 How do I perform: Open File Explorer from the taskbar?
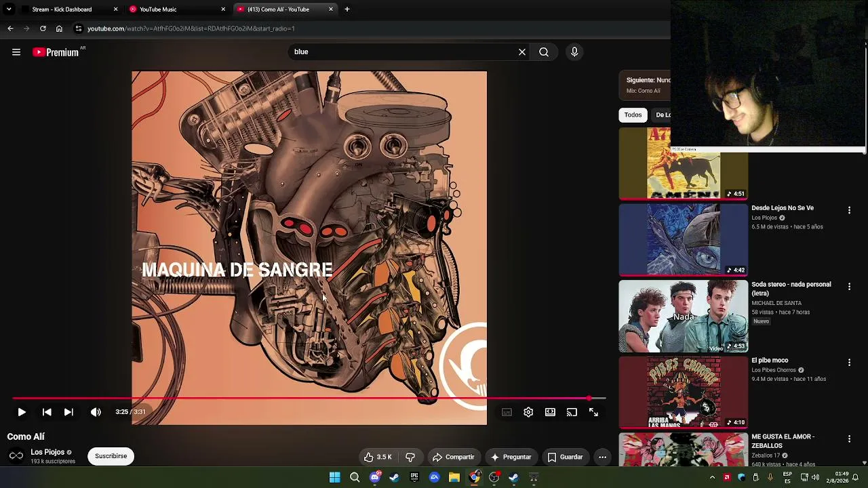pyautogui.click(x=454, y=478)
